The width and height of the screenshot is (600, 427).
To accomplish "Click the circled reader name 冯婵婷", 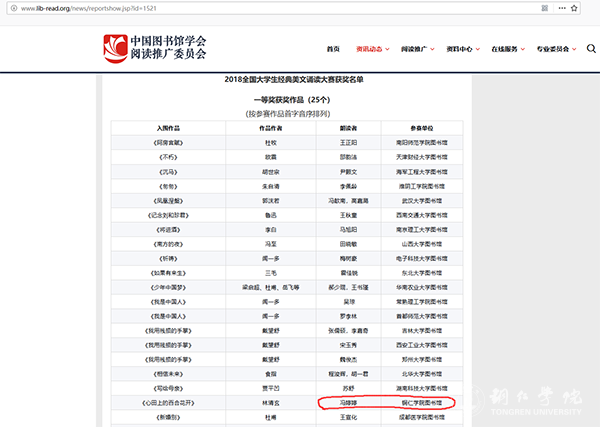I will pyautogui.click(x=349, y=402).
